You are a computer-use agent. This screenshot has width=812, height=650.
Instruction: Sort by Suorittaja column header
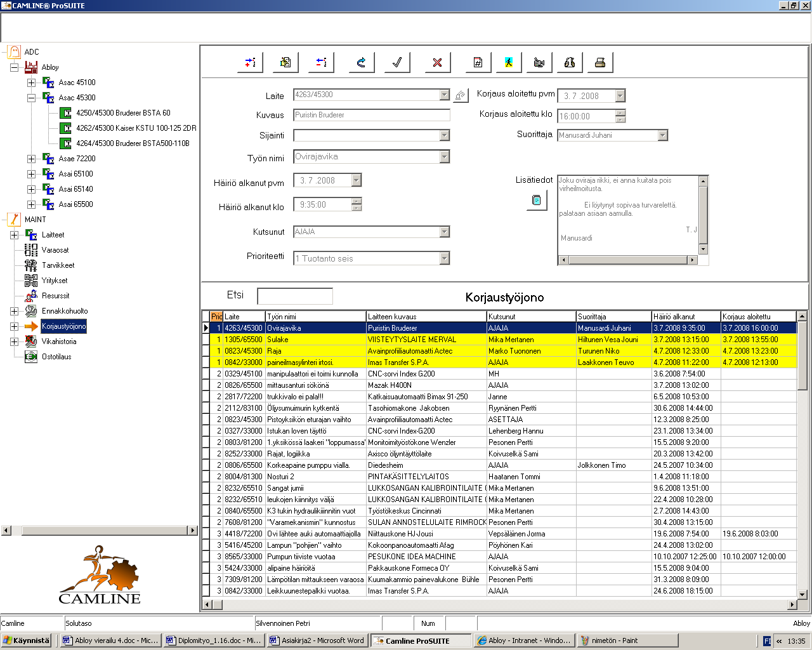tap(613, 316)
